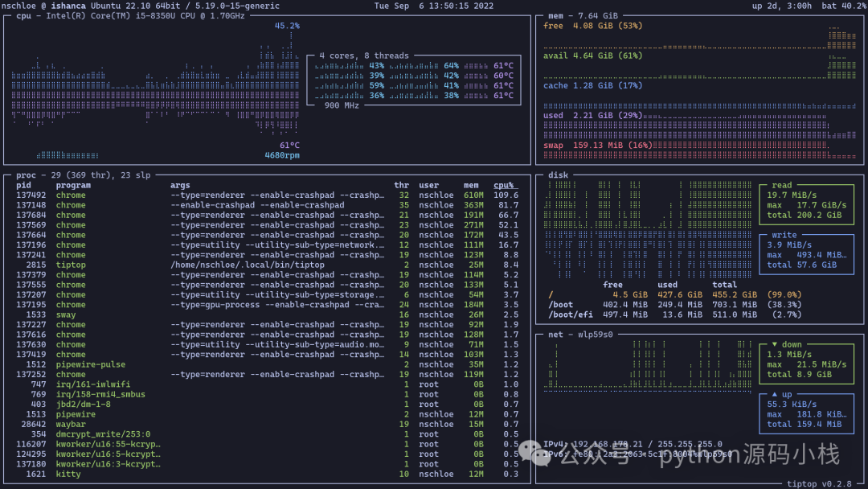Screen dimensions: 868x489
Task: Select the tiptop process row
Action: [71, 265]
